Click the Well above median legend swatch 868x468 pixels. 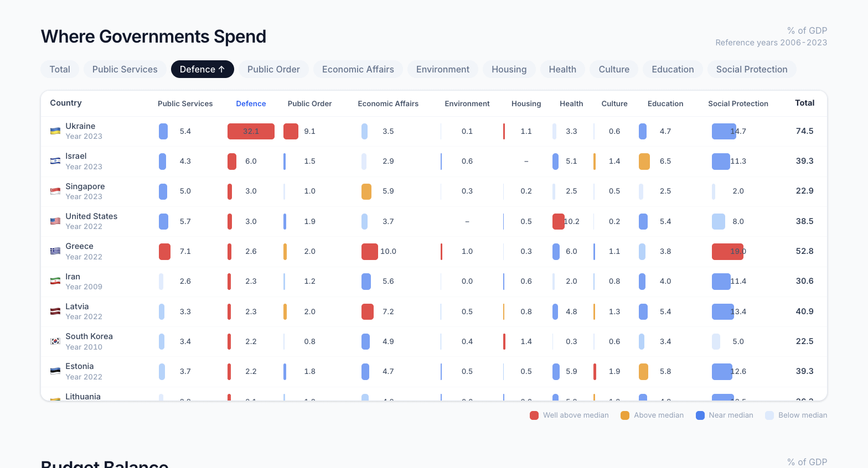534,415
